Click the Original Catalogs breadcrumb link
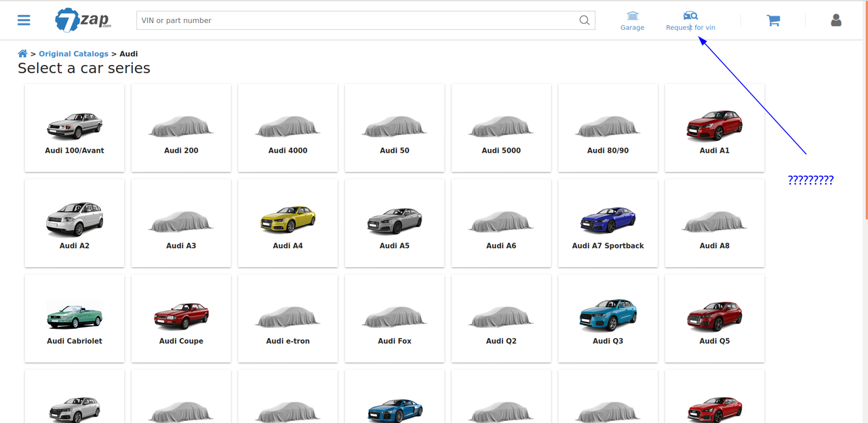868x423 pixels. coord(73,54)
